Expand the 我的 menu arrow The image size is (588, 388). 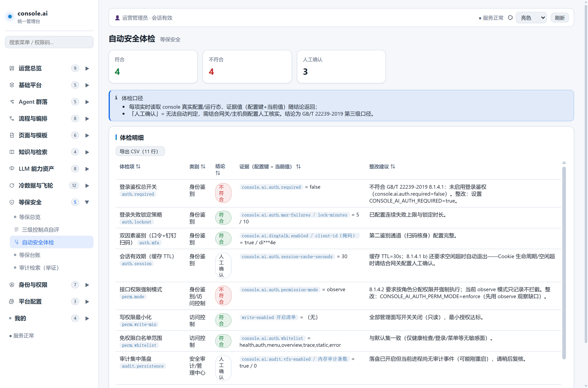coord(87,318)
